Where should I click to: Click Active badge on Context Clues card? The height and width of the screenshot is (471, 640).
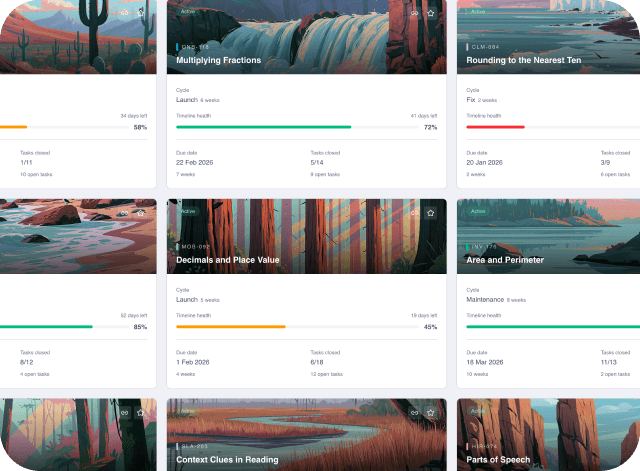pos(188,411)
